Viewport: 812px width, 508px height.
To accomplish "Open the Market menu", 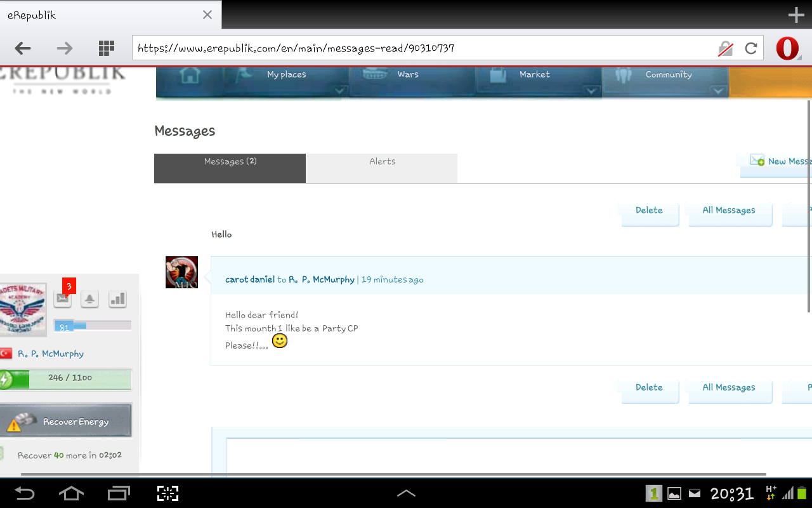I will [534, 75].
